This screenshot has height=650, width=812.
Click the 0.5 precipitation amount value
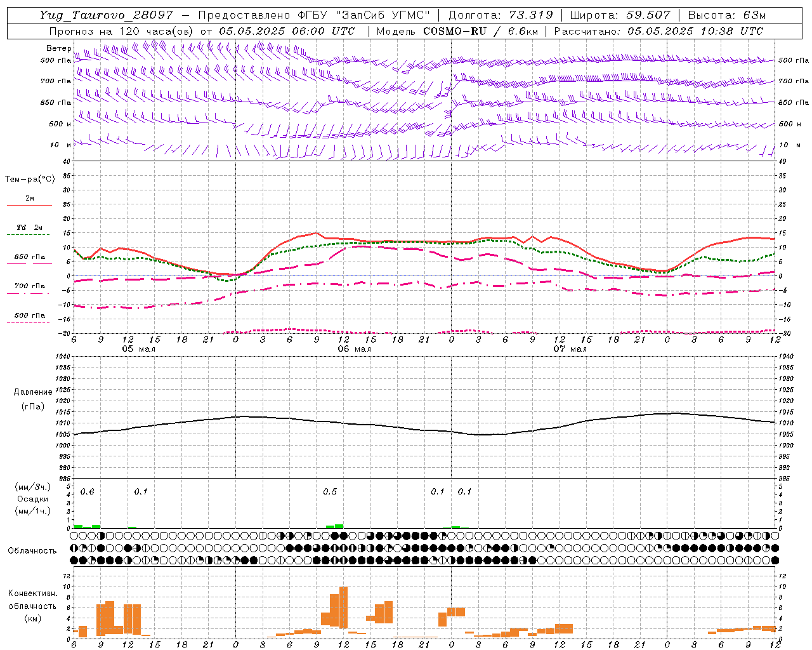click(330, 492)
